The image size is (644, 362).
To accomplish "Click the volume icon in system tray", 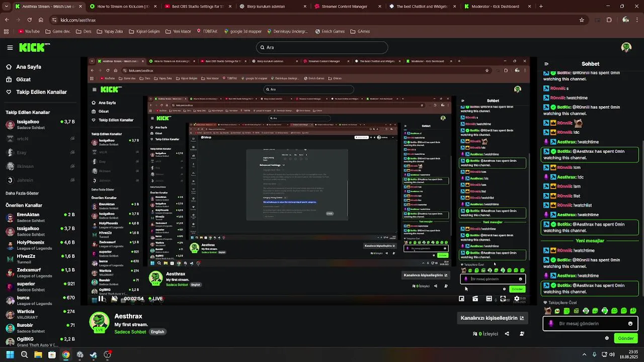I will (x=612, y=354).
